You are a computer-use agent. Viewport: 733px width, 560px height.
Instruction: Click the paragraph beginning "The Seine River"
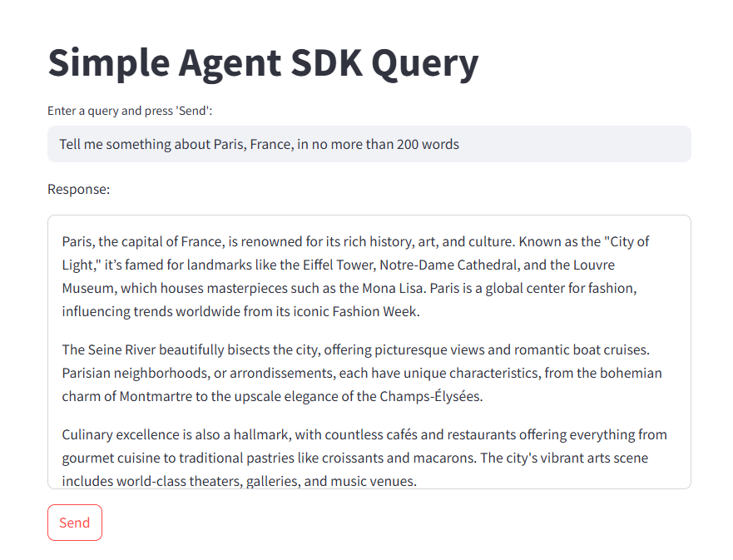click(362, 373)
